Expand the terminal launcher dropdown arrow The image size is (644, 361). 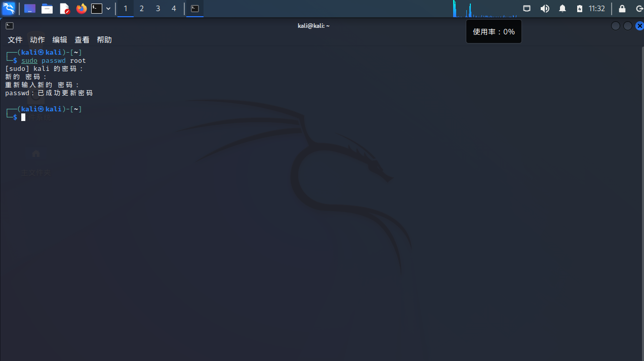(108, 9)
